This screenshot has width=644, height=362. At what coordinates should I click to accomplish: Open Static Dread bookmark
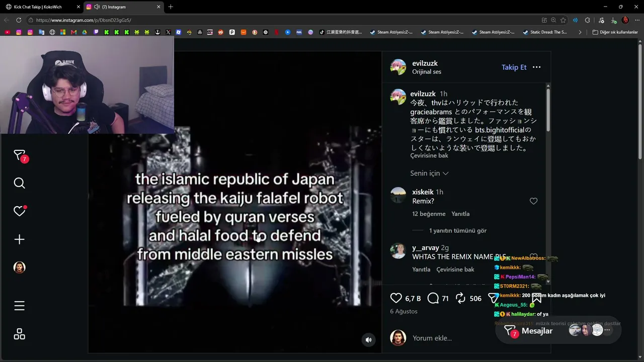pos(545,32)
